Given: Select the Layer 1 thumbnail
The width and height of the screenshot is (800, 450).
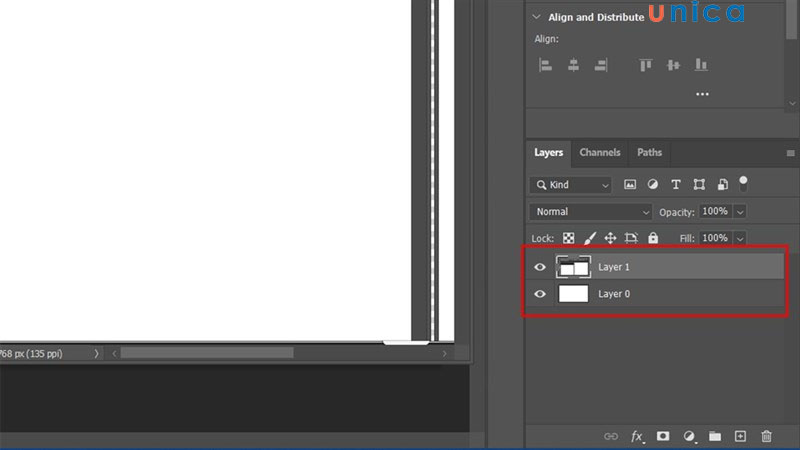Looking at the screenshot, I should [x=573, y=267].
